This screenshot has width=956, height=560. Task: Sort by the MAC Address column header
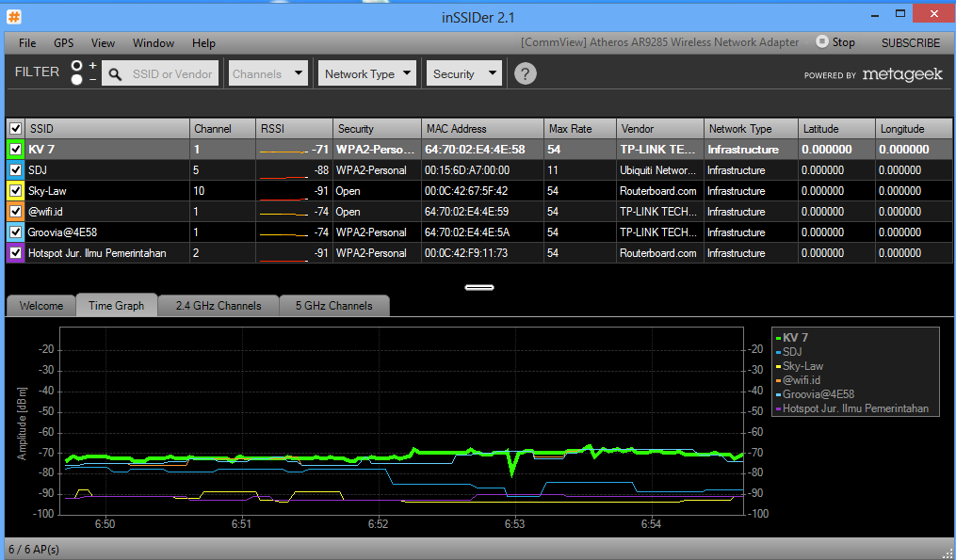click(483, 129)
